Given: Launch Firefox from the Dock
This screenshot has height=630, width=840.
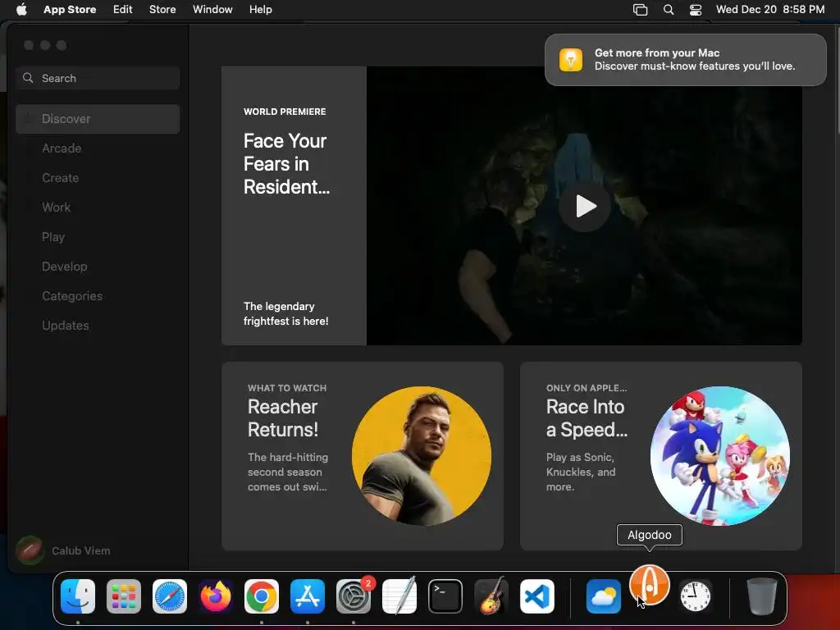Looking at the screenshot, I should 216,596.
